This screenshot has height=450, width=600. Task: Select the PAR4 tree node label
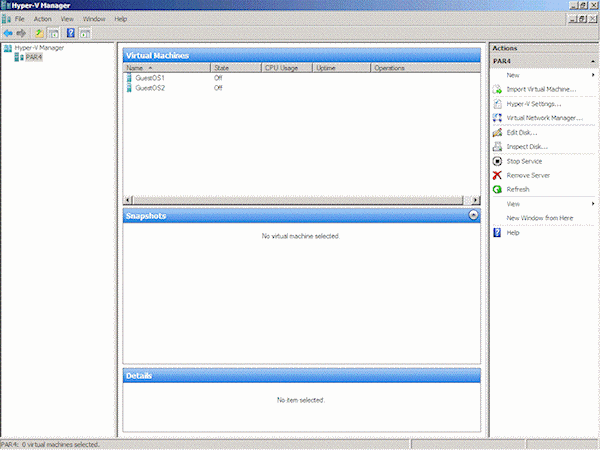pyautogui.click(x=34, y=57)
